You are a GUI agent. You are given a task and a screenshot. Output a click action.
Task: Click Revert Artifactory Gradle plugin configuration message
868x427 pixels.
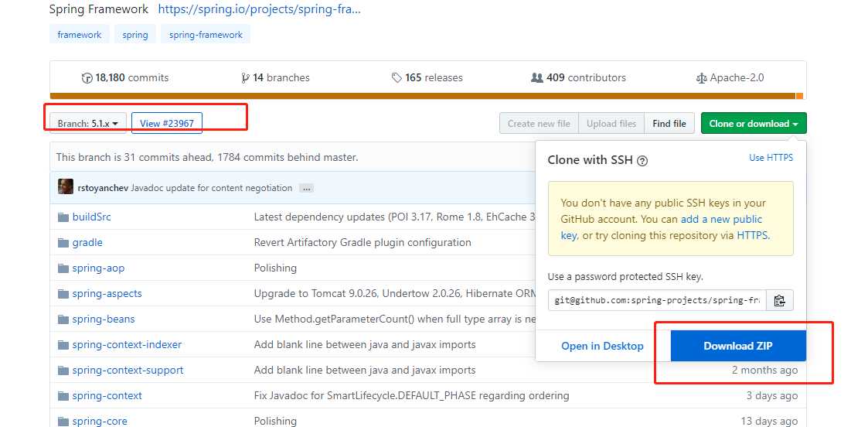(363, 243)
